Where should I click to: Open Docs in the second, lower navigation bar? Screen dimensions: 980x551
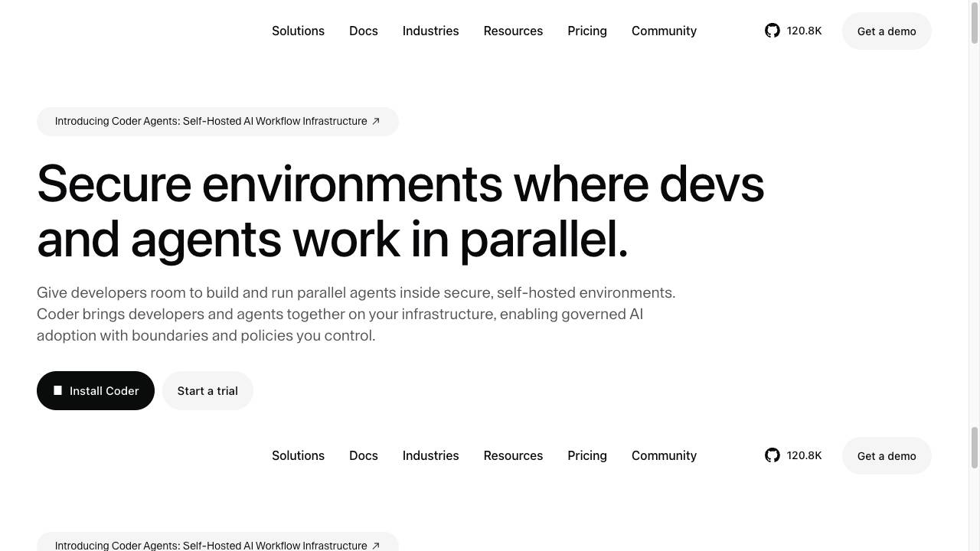coord(363,455)
